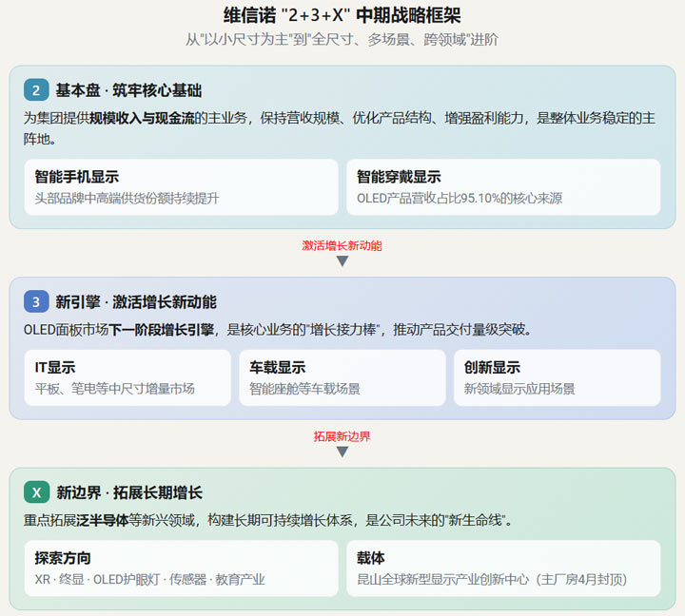The height and width of the screenshot is (616, 685).
Task: Click the down arrow under 拓展新边界
Action: coord(342,452)
